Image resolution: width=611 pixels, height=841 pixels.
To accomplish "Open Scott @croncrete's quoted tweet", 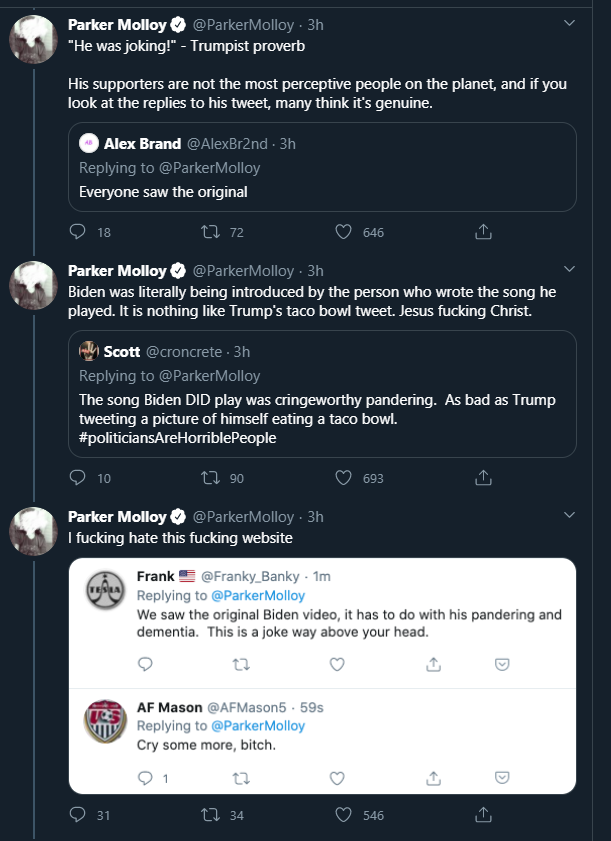I will click(x=322, y=394).
